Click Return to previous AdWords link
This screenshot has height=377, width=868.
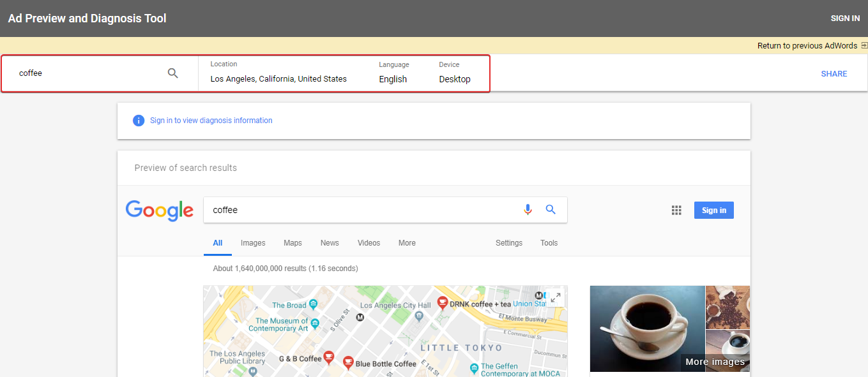(807, 45)
